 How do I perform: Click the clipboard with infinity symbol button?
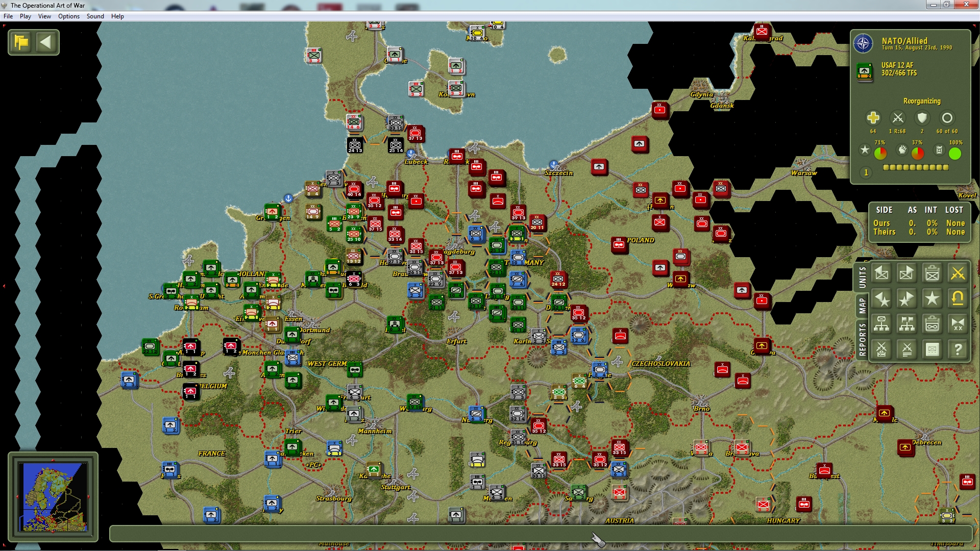pos(932,324)
